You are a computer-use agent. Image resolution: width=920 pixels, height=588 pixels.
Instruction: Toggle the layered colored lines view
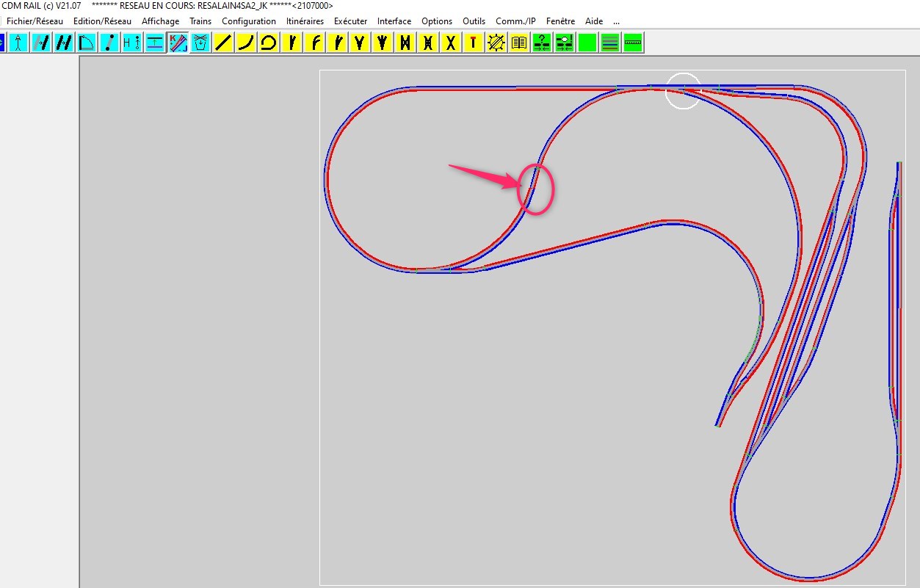pos(610,43)
